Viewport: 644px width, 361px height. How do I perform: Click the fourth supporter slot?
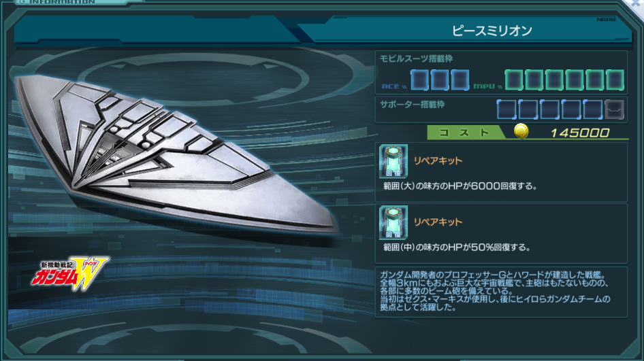[571, 109]
